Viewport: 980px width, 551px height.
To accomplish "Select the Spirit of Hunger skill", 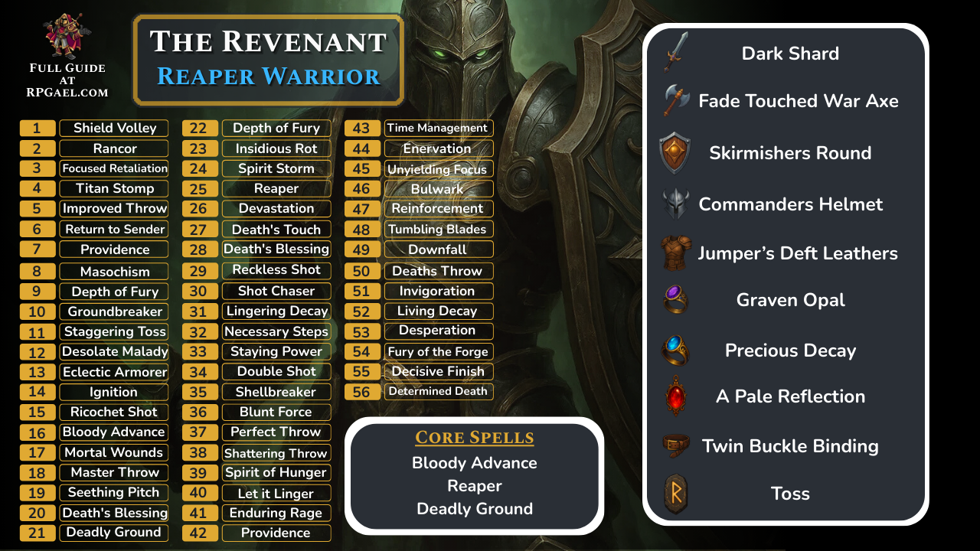I will pyautogui.click(x=276, y=472).
